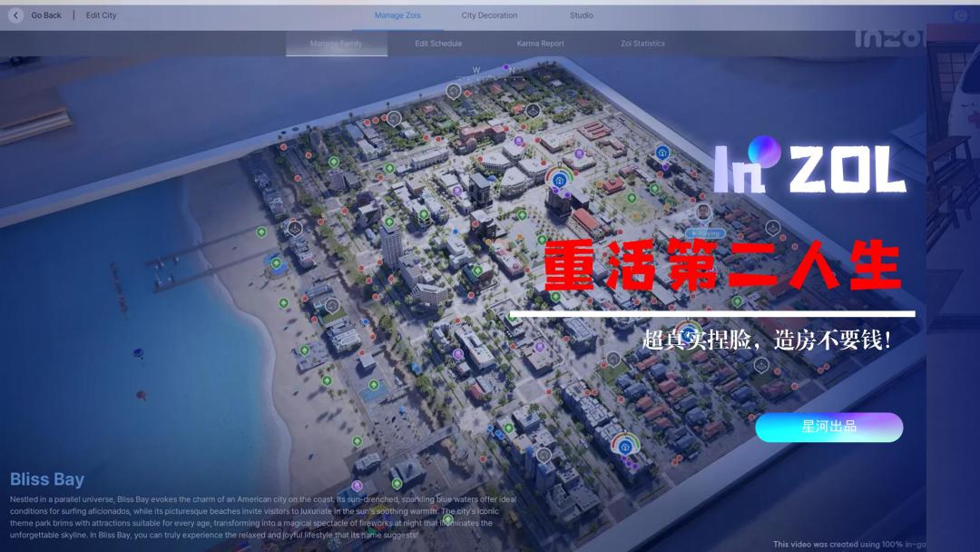Select the green pin overlapping the description paragraph
This screenshot has width=980, height=552.
447,520
